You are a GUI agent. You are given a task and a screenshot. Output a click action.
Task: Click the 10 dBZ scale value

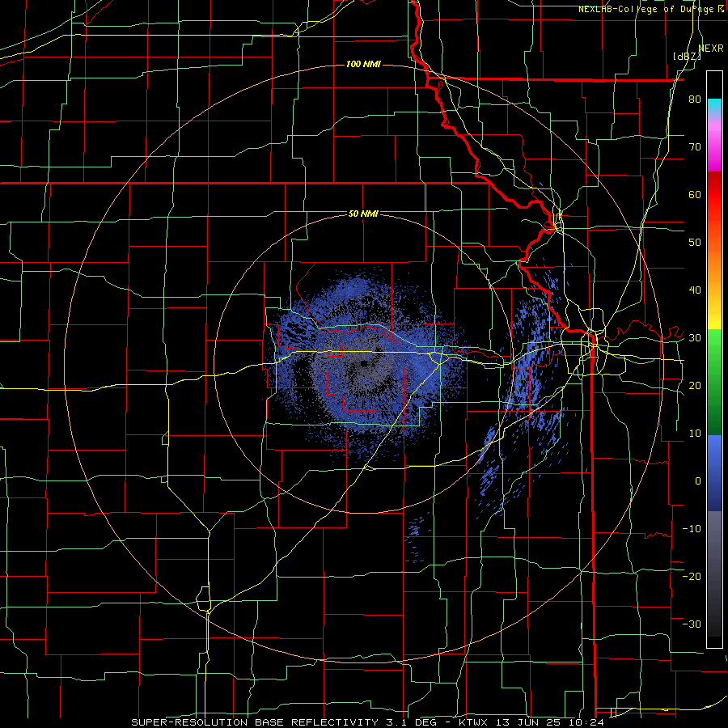pyautogui.click(x=695, y=434)
